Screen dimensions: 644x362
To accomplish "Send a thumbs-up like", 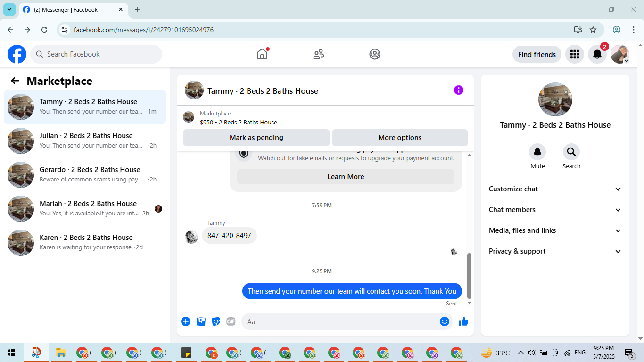I will coord(463,321).
